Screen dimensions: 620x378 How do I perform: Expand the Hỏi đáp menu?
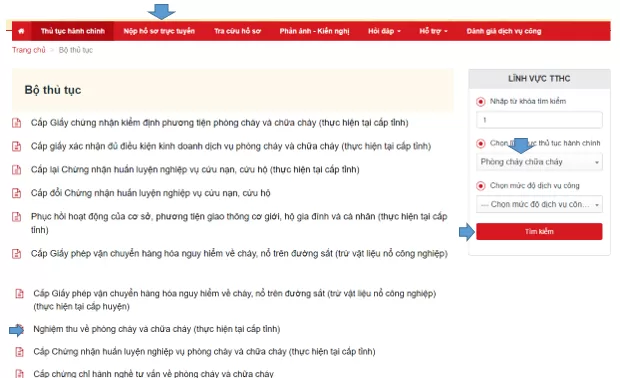coord(384,31)
